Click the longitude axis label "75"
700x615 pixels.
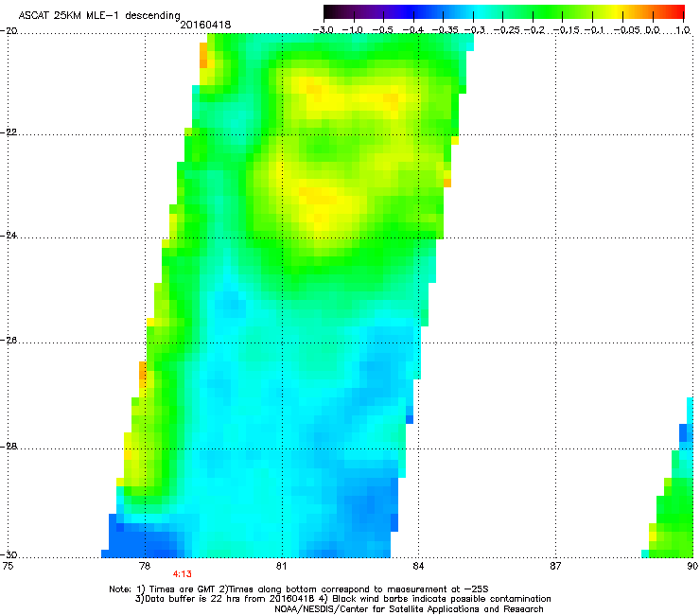pyautogui.click(x=8, y=566)
